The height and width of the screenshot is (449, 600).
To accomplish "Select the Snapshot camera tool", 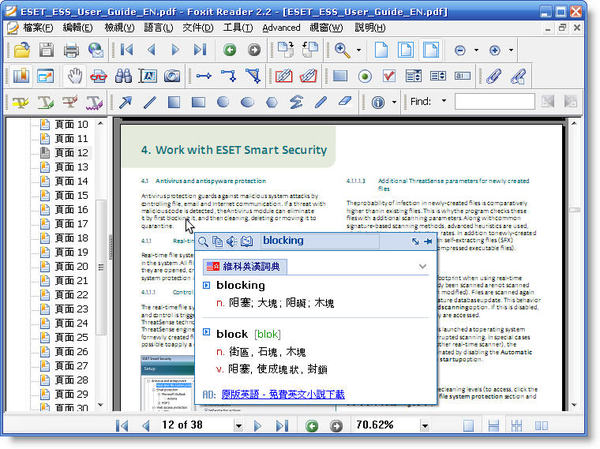I will 172,76.
